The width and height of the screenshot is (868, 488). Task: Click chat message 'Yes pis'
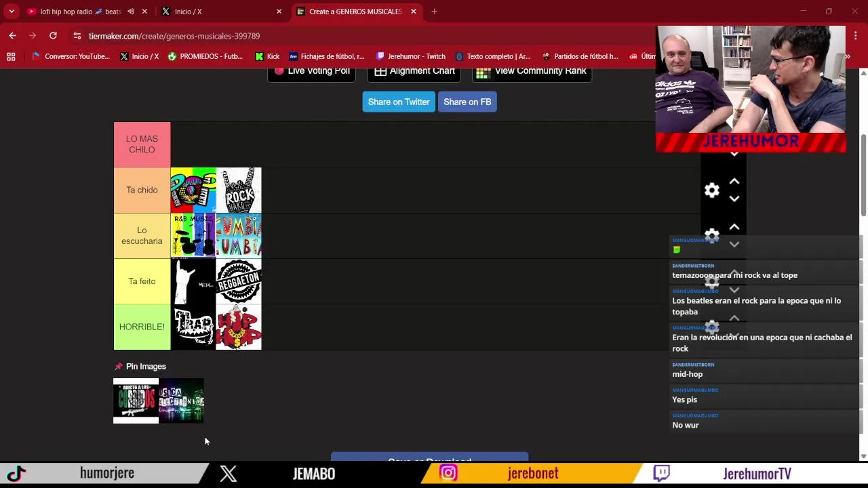point(684,400)
